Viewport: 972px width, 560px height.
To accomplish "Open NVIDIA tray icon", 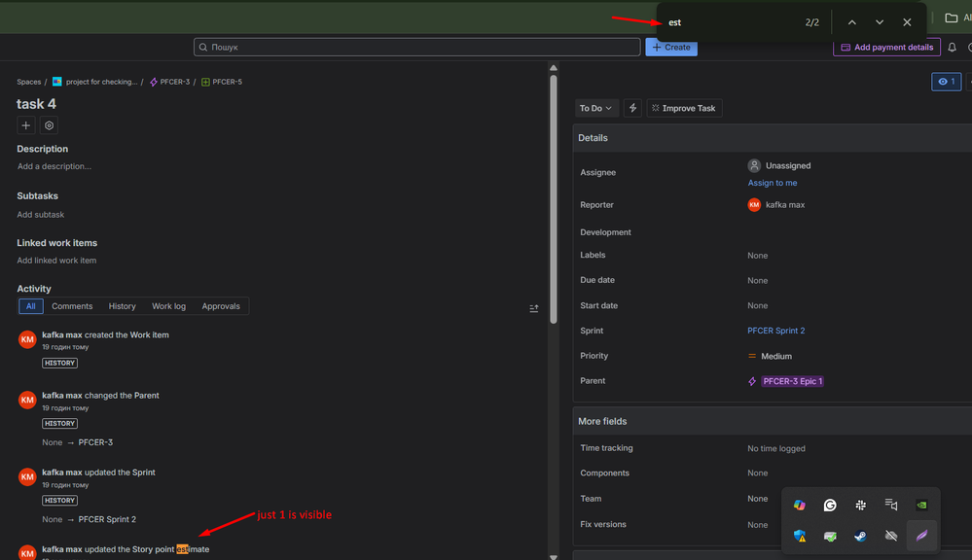I will pos(921,506).
